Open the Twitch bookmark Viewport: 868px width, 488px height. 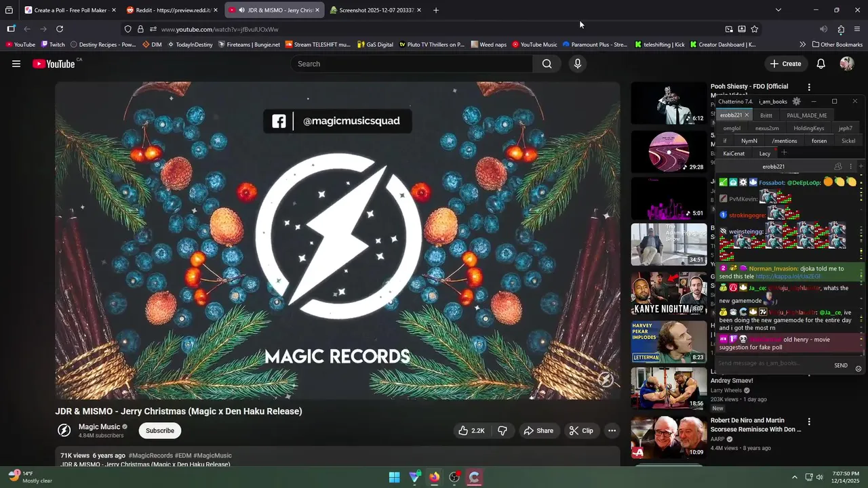(53, 45)
